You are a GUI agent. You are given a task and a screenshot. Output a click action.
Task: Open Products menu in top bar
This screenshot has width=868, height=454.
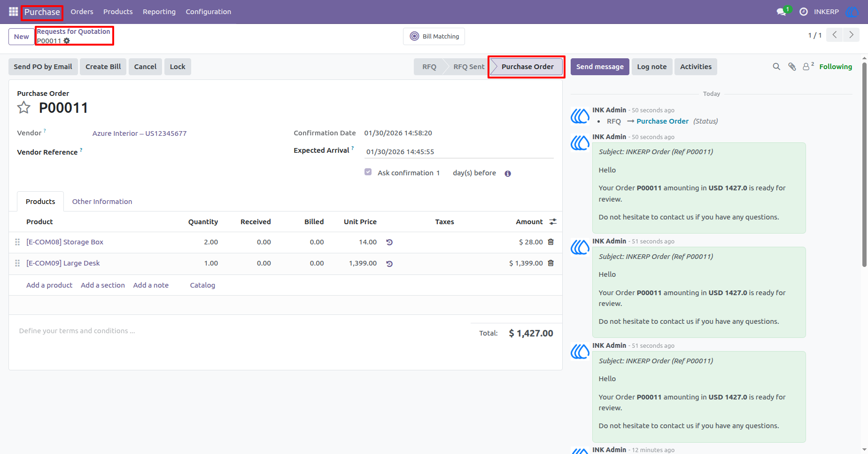pos(118,12)
